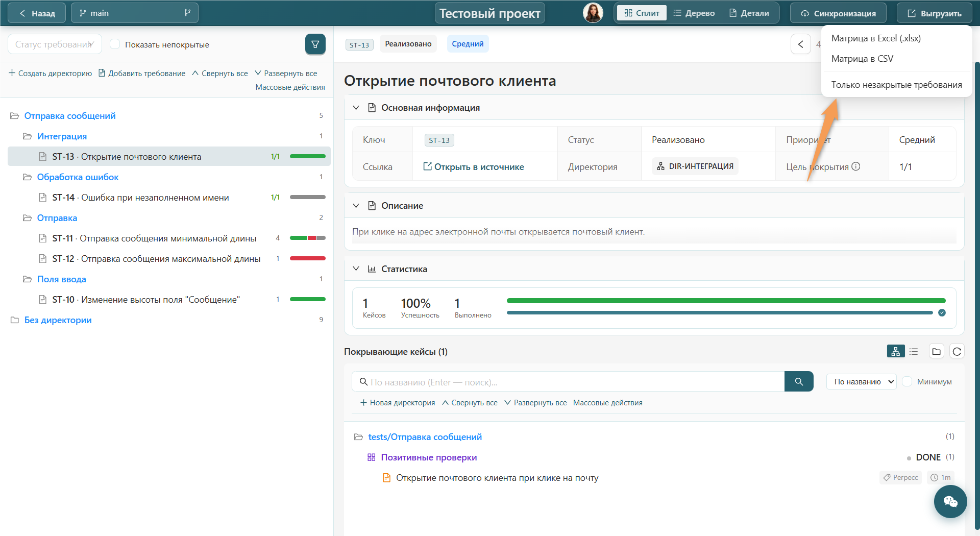Select Матрица в Excel (.xlsx) option
The height and width of the screenshot is (536, 980).
pos(876,38)
